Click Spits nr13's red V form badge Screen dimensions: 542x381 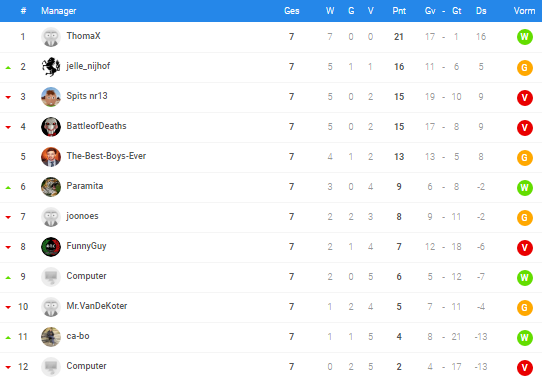point(524,97)
